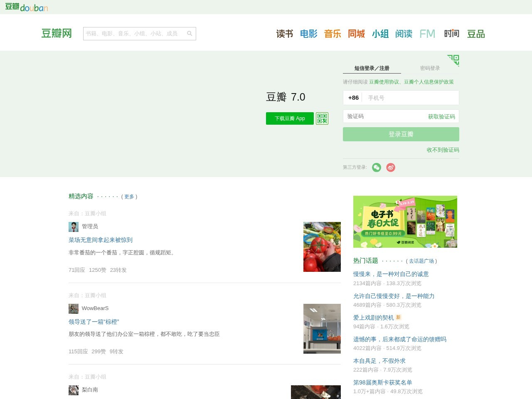Click the tomato post thumbnail image
This screenshot has width=532, height=399.
point(322,246)
